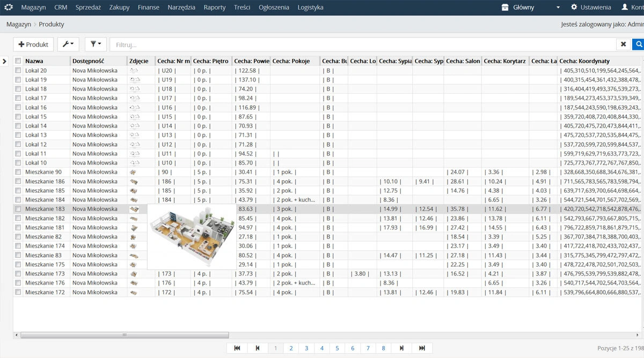
Task: Check the Mieszkanie 90 row checkbox
Action: tap(18, 172)
